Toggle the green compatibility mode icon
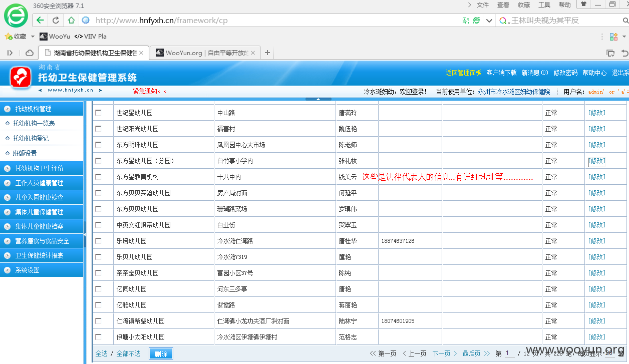629x364 pixels. 476,21
